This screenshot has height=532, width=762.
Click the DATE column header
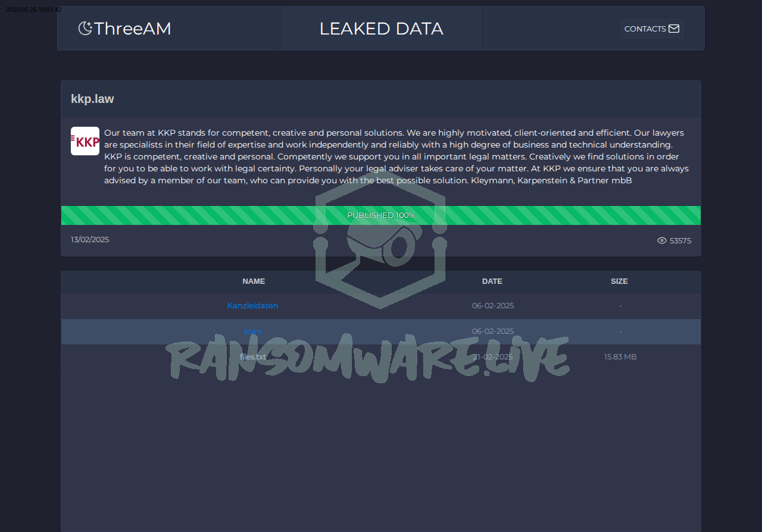[492, 281]
